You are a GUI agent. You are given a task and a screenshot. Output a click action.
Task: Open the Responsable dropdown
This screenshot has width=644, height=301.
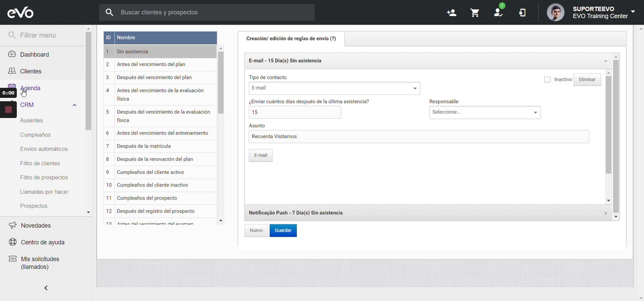coord(485,112)
